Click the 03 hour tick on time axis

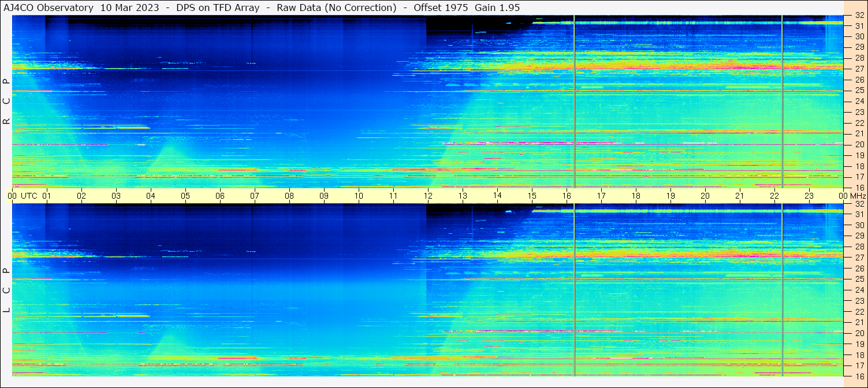(116, 196)
